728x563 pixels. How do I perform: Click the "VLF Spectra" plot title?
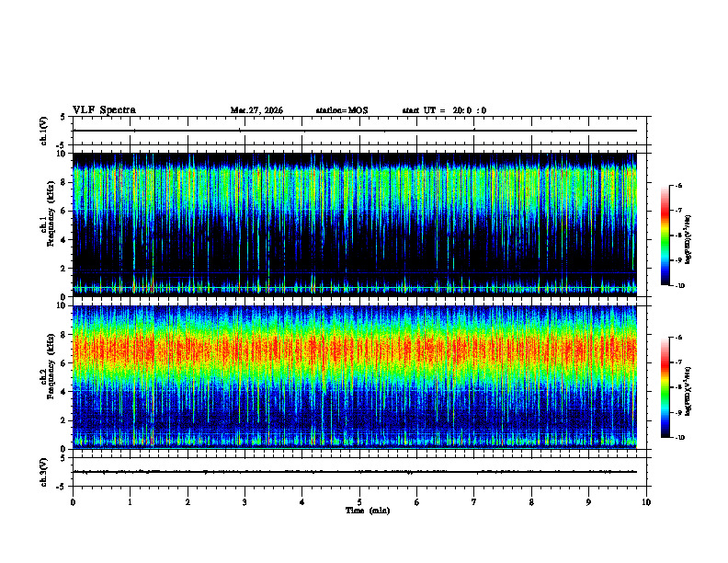coord(104,110)
